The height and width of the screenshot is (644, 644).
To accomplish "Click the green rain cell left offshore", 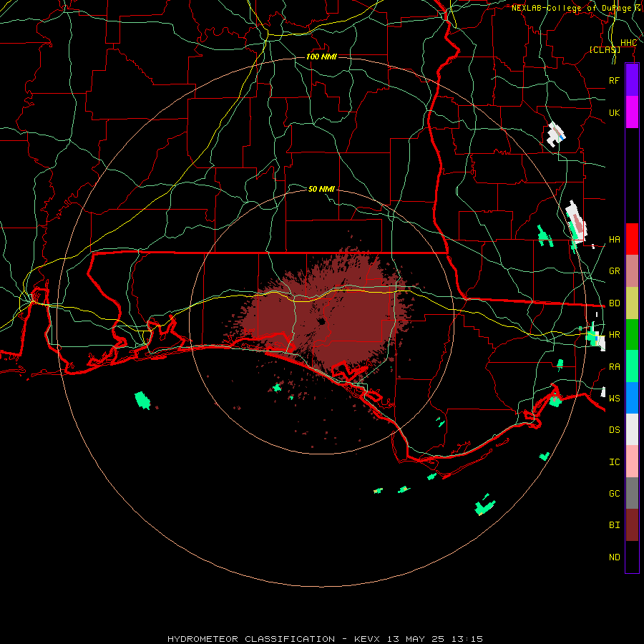I will point(142,401).
